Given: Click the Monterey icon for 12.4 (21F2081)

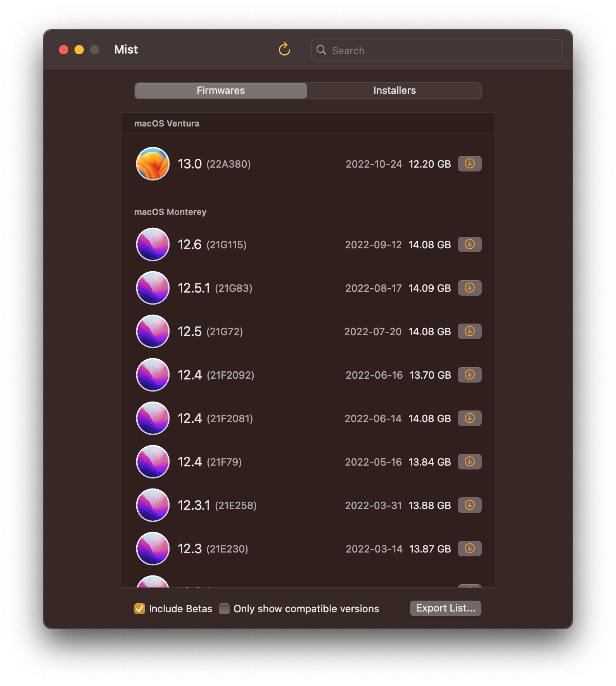Looking at the screenshot, I should [x=153, y=418].
